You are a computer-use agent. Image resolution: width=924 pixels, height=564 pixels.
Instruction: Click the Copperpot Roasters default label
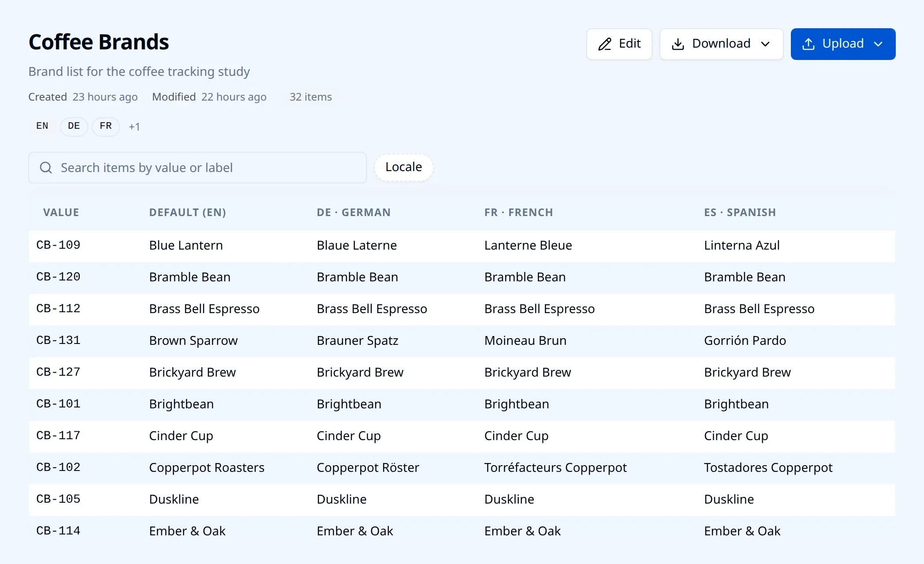[207, 468]
